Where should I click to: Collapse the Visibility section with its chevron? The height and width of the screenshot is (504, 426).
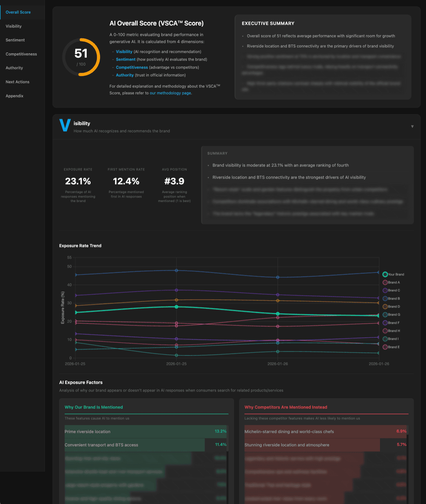pos(412,126)
